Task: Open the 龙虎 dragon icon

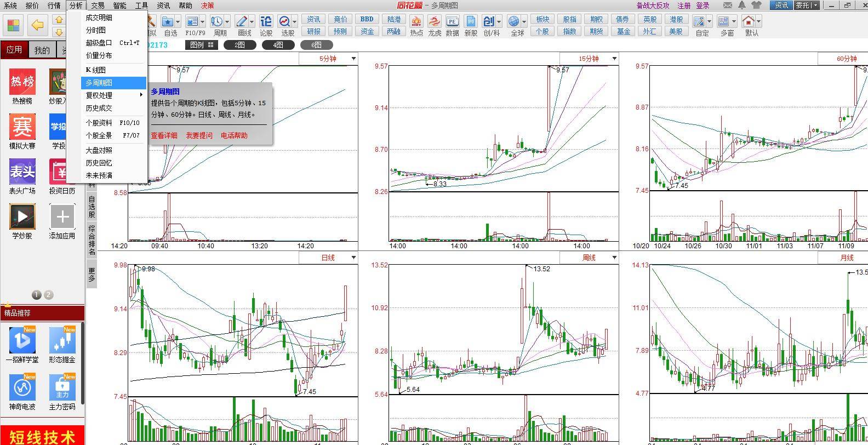Action: (x=435, y=22)
